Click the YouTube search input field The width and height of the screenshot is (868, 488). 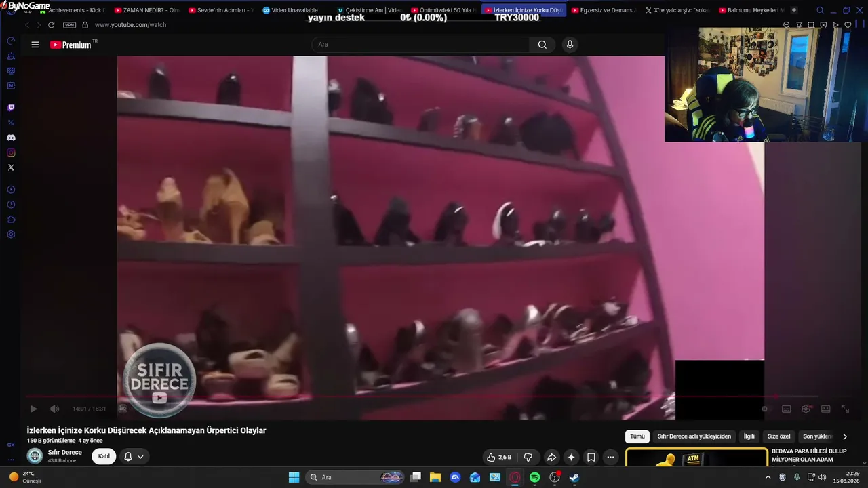(x=420, y=45)
